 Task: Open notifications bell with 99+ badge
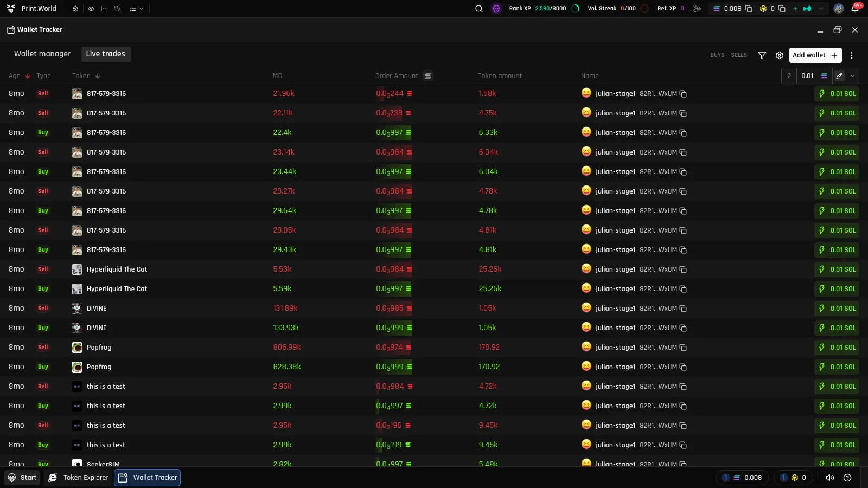(856, 9)
